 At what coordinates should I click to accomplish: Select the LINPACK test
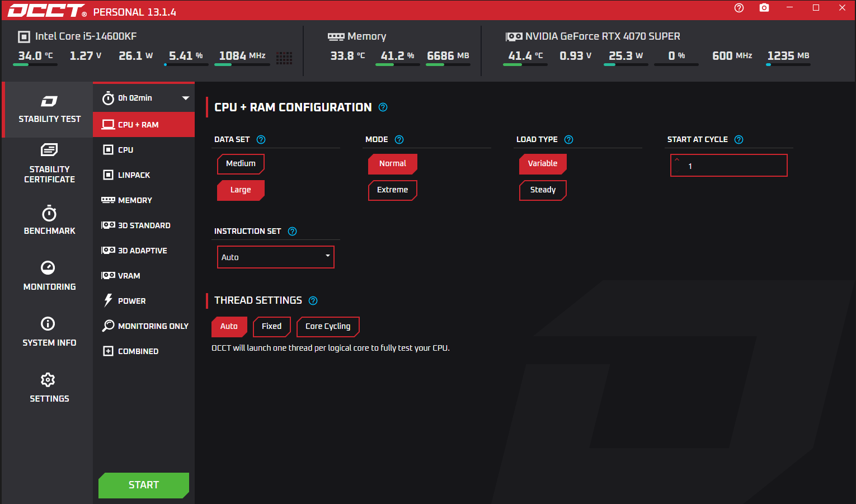point(144,175)
